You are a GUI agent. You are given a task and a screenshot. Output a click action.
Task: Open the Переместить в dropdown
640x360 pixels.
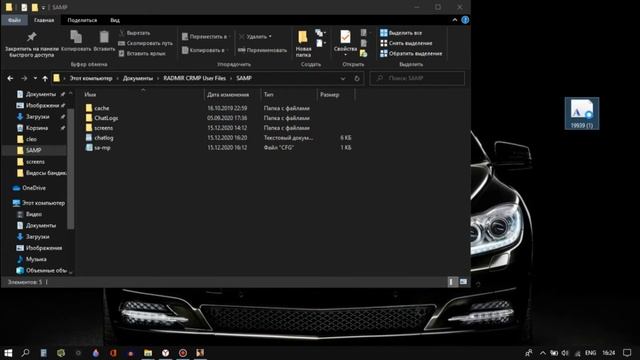[205, 37]
